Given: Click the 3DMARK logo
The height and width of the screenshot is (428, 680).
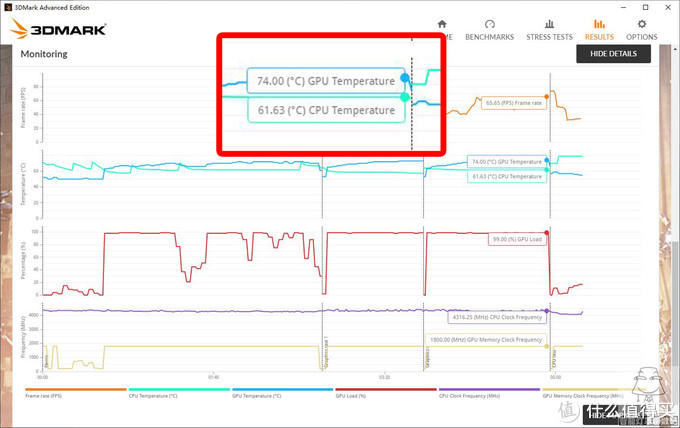Looking at the screenshot, I should 58,29.
